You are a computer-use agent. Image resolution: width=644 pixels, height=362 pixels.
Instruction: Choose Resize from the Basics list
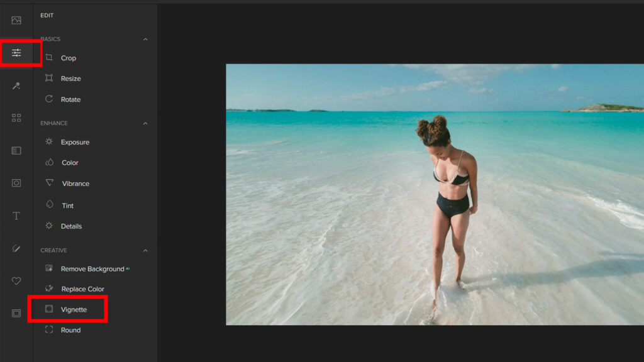coord(70,79)
